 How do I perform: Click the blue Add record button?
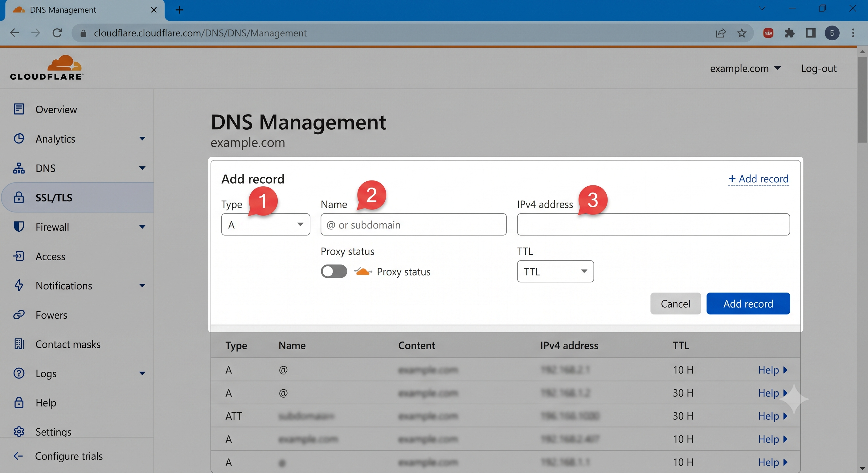[748, 304]
